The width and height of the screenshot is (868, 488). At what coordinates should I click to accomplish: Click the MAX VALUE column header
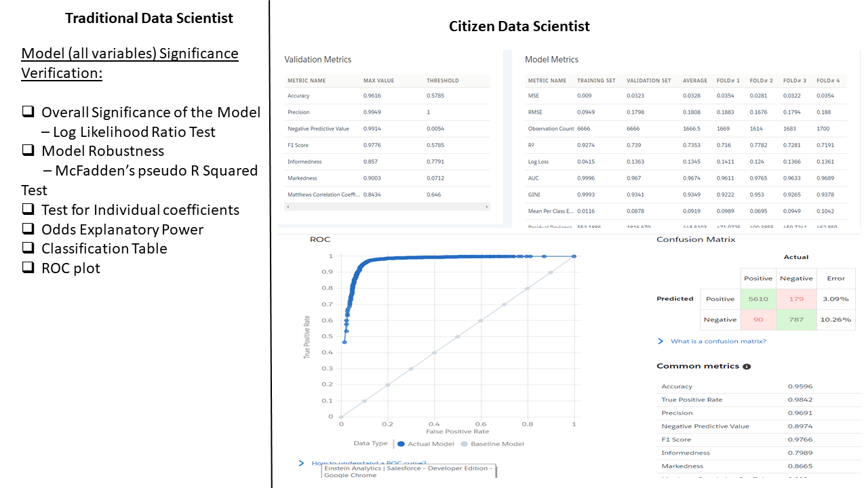pos(378,81)
